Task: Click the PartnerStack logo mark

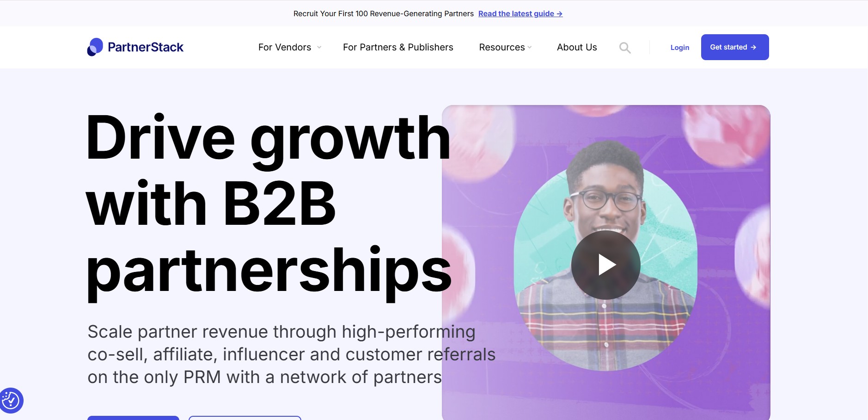Action: tap(94, 47)
